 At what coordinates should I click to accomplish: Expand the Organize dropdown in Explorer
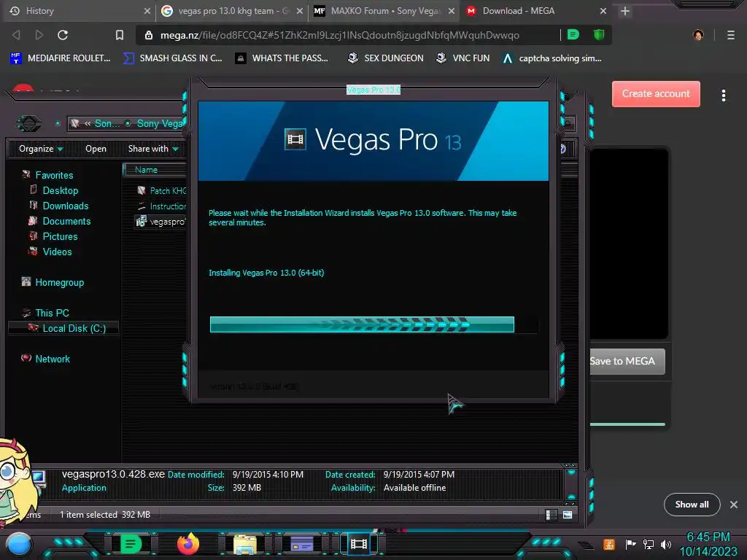(x=41, y=149)
